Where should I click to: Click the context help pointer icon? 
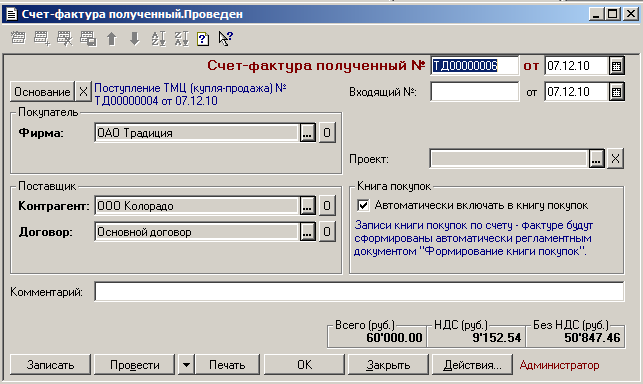(x=225, y=39)
